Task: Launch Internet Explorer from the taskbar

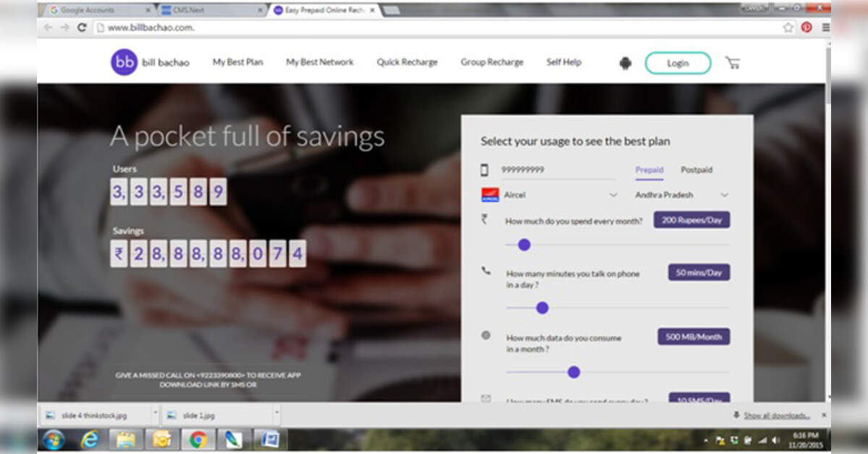Action: [90, 439]
